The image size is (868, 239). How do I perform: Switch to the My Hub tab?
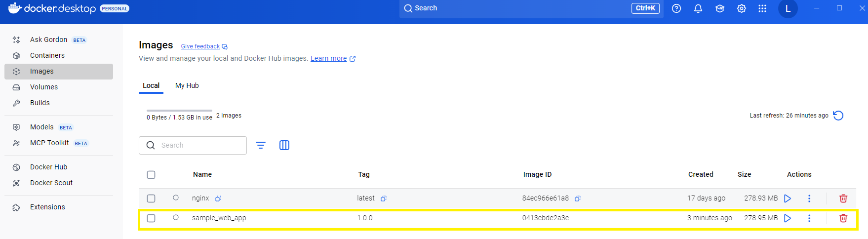tap(187, 85)
